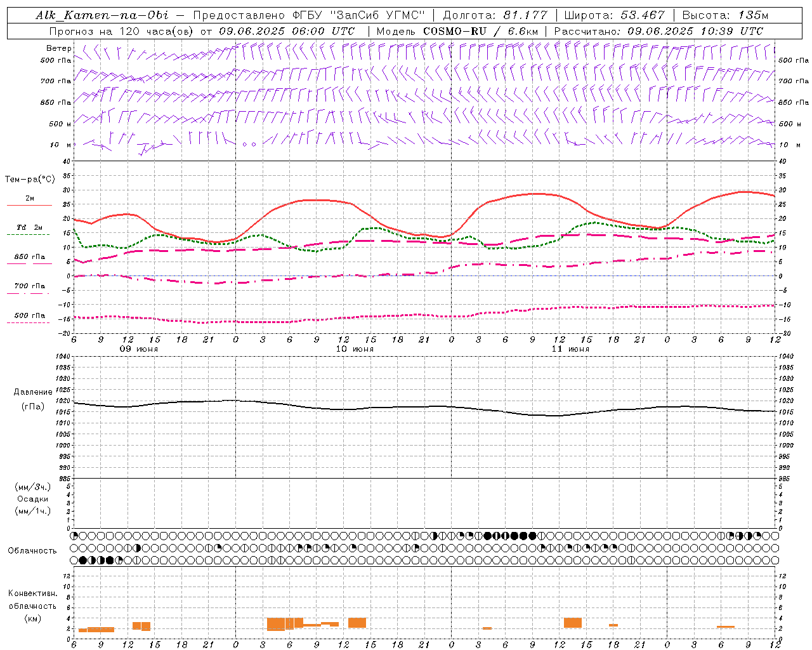Click the date label 09 июня

click(139, 348)
